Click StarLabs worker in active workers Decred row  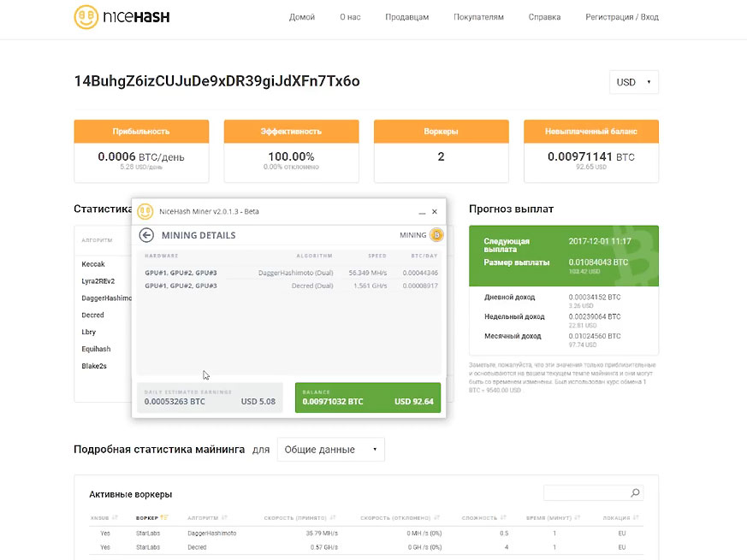pyautogui.click(x=148, y=547)
